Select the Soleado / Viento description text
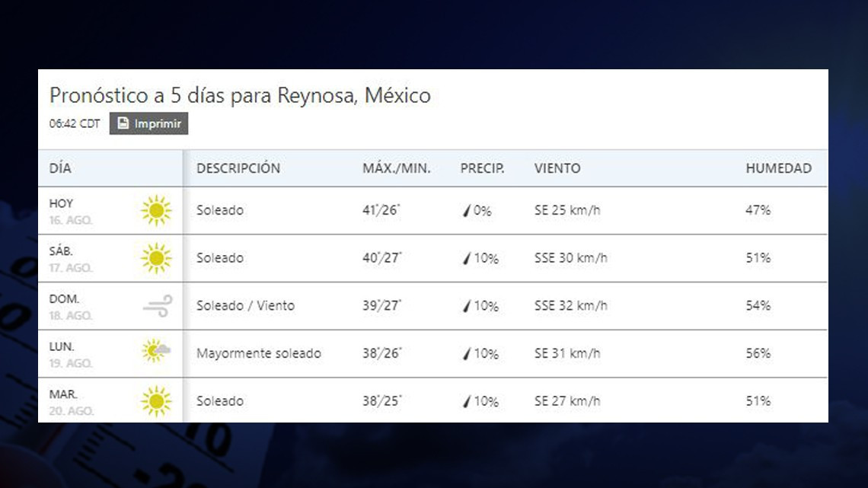The width and height of the screenshot is (868, 488). click(245, 305)
